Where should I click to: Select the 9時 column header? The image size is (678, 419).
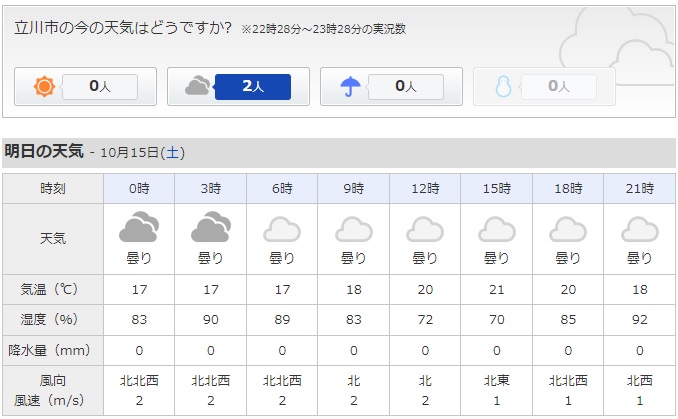(354, 189)
